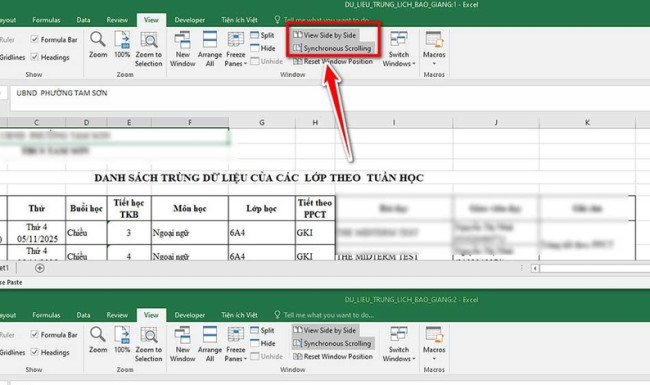Click 100% zoom icon in top window
Screen dimensions: 650x385
(x=122, y=45)
